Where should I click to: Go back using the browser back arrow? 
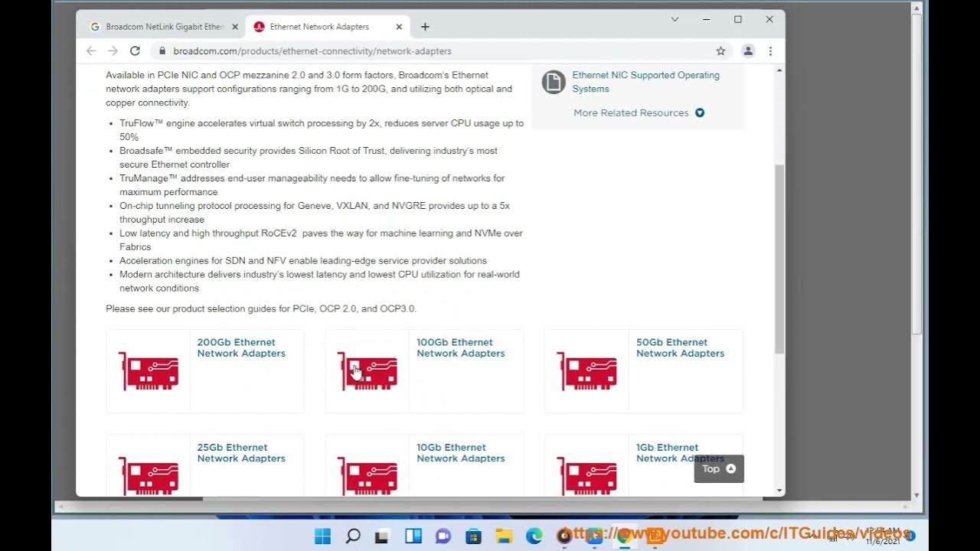(91, 51)
